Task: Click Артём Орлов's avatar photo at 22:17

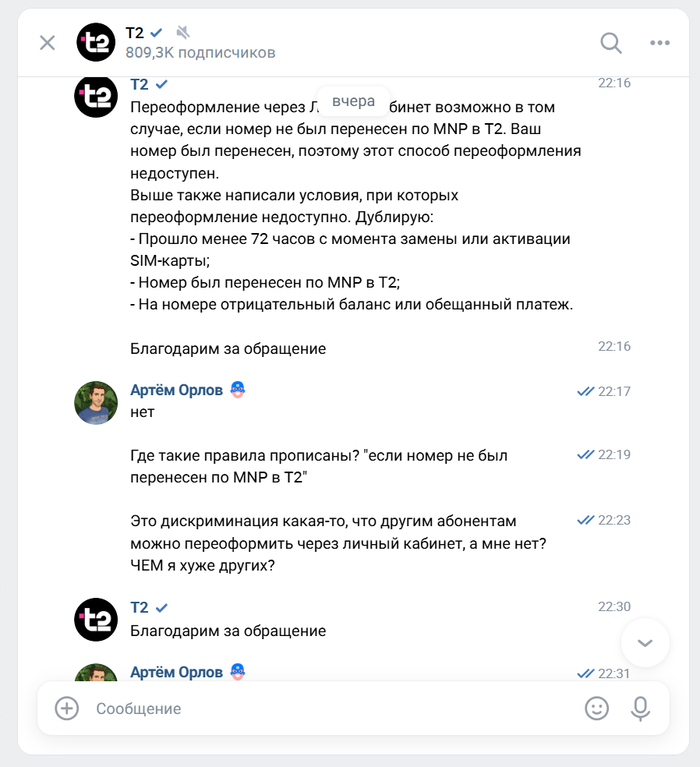Action: click(x=97, y=402)
